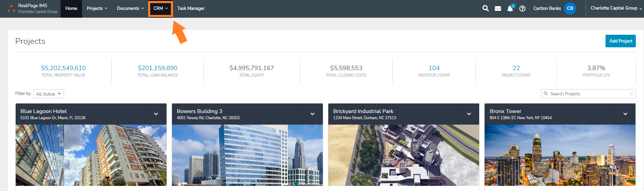Click the 4001 Yancey Rd address
Viewport: 644px width, 191px height.
click(x=208, y=118)
